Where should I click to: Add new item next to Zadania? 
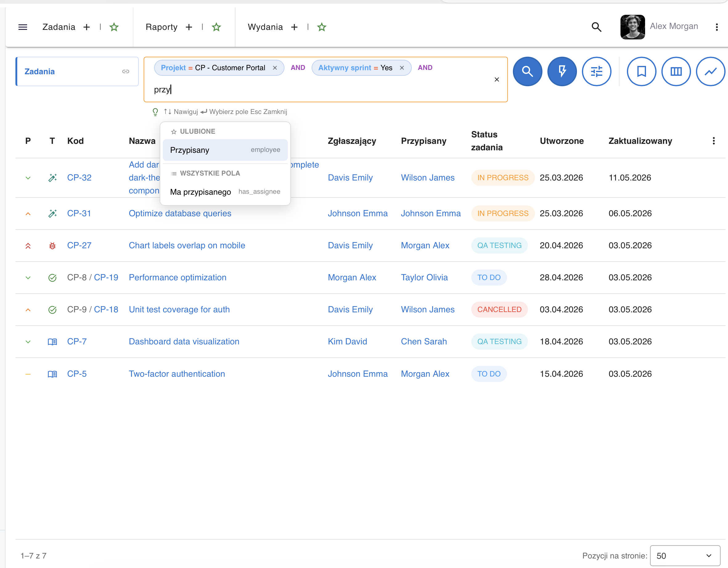87,27
